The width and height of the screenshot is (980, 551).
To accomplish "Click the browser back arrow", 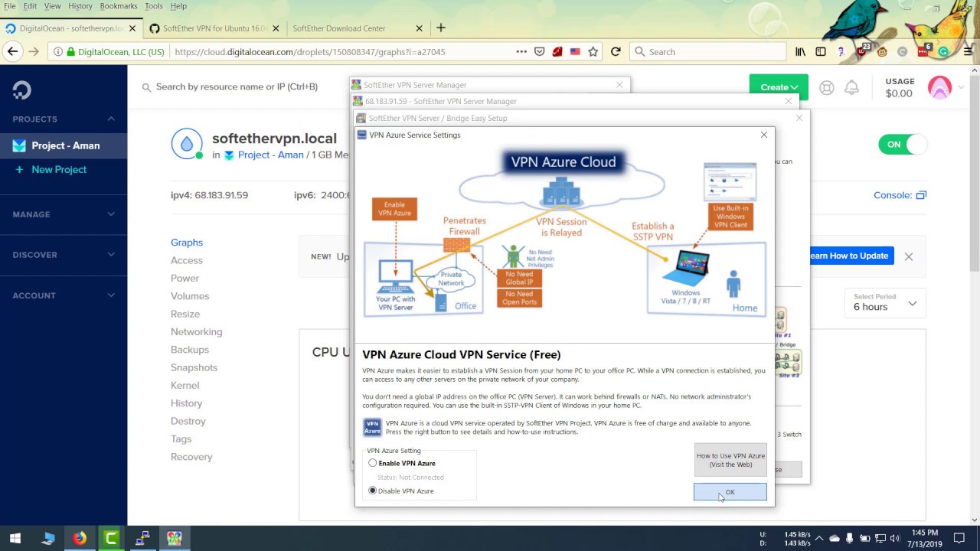I will [12, 52].
